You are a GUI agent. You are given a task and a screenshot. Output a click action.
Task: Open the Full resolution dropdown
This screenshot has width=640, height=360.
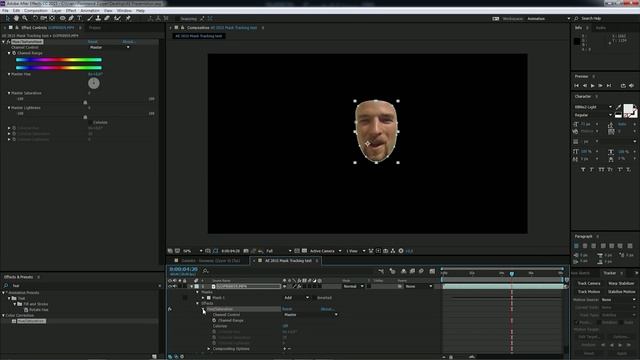coord(279,251)
